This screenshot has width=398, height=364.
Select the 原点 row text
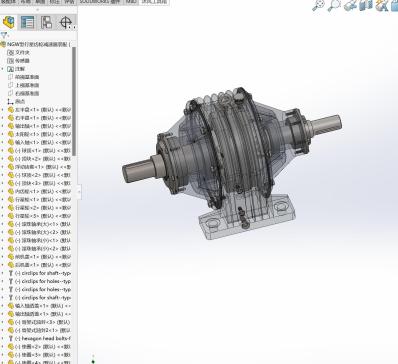pyautogui.click(x=20, y=101)
